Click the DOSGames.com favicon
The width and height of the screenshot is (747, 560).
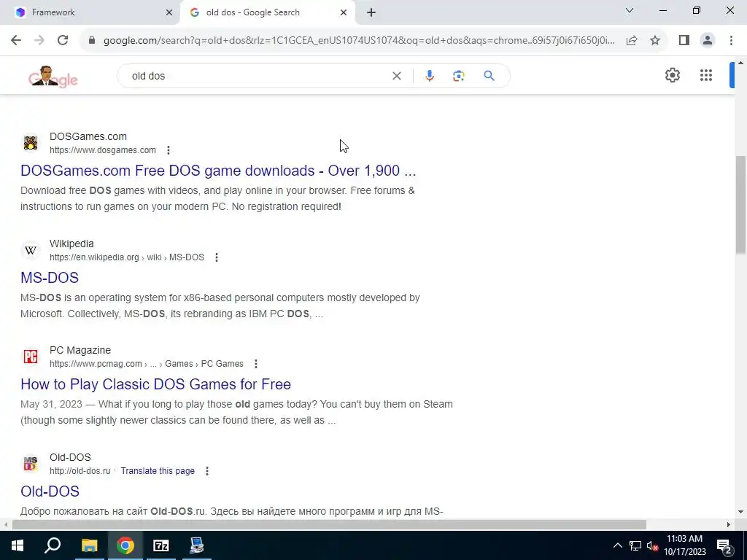tap(31, 143)
